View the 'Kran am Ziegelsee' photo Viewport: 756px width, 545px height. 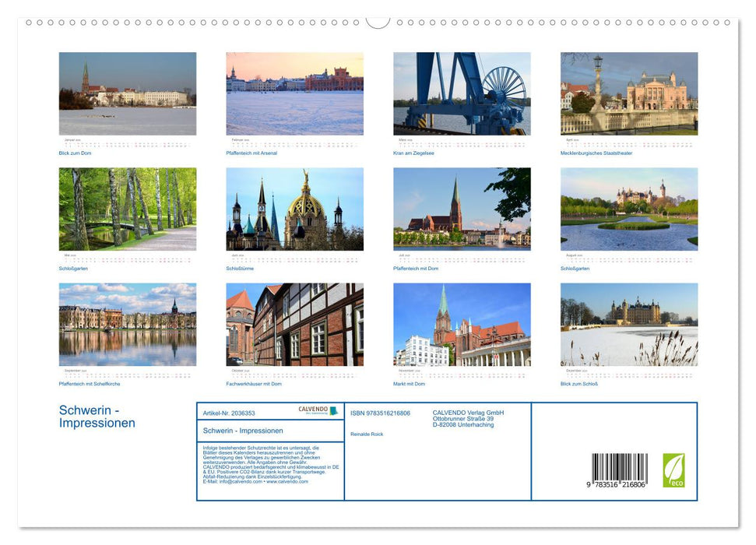(460, 93)
